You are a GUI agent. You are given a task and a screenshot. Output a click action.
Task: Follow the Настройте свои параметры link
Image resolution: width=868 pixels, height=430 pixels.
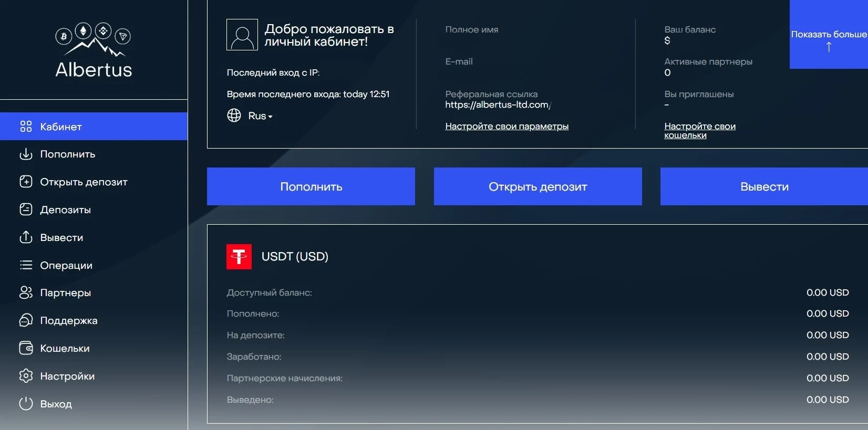[507, 126]
